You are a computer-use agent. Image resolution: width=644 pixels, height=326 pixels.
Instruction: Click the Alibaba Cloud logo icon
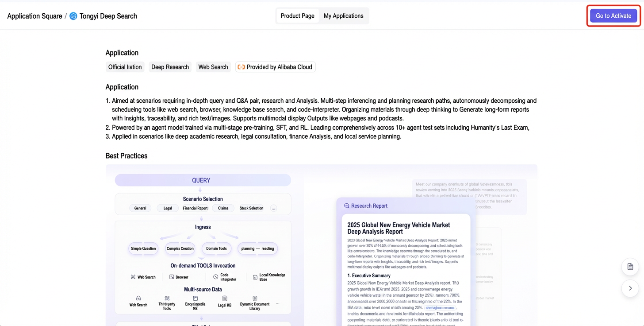241,67
